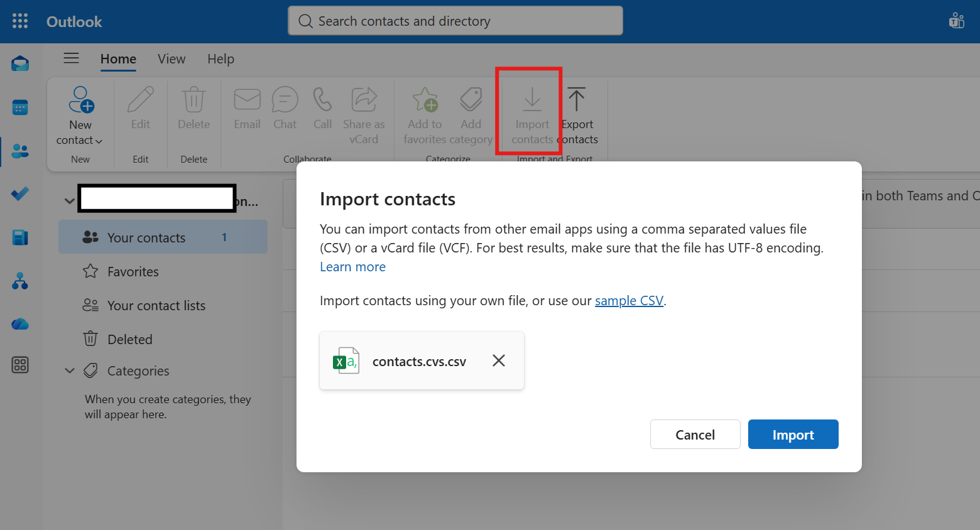Image resolution: width=980 pixels, height=530 pixels.
Task: Open the app launcher grid
Action: click(20, 21)
